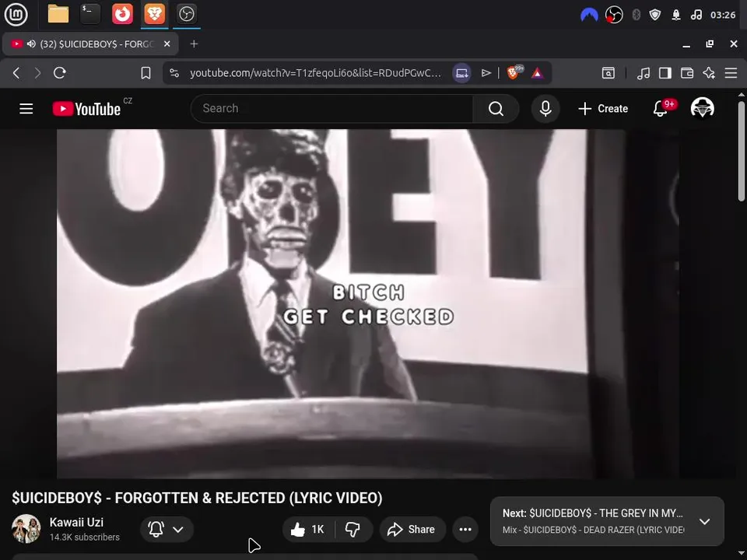
Task: Open more actions three-dot menu
Action: [465, 530]
